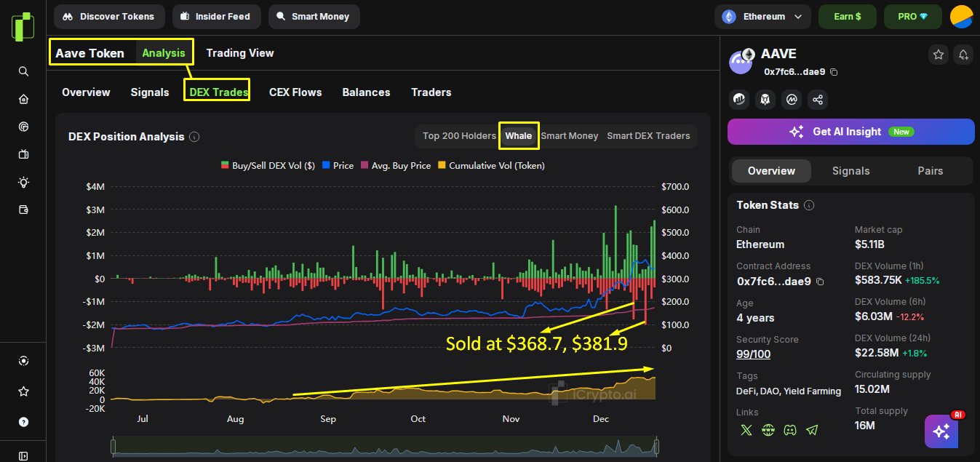Grab the left time-range slider handle

[x=113, y=446]
